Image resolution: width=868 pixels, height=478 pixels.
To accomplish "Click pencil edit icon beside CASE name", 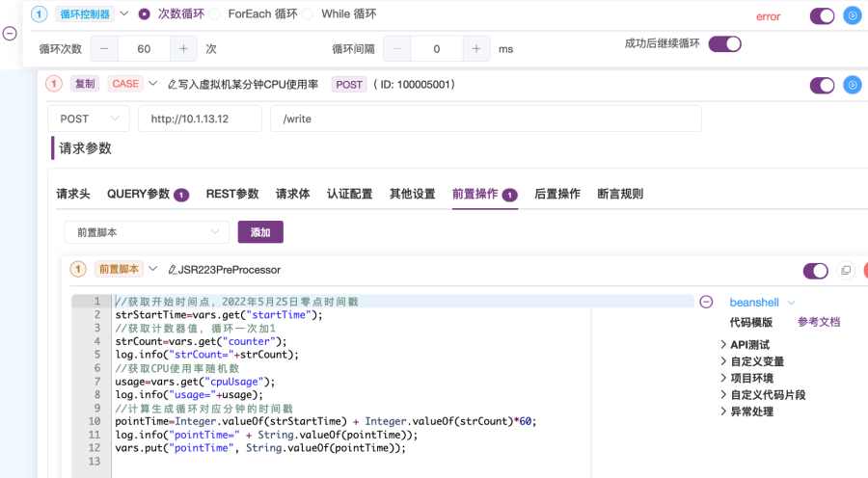I will pyautogui.click(x=173, y=85).
